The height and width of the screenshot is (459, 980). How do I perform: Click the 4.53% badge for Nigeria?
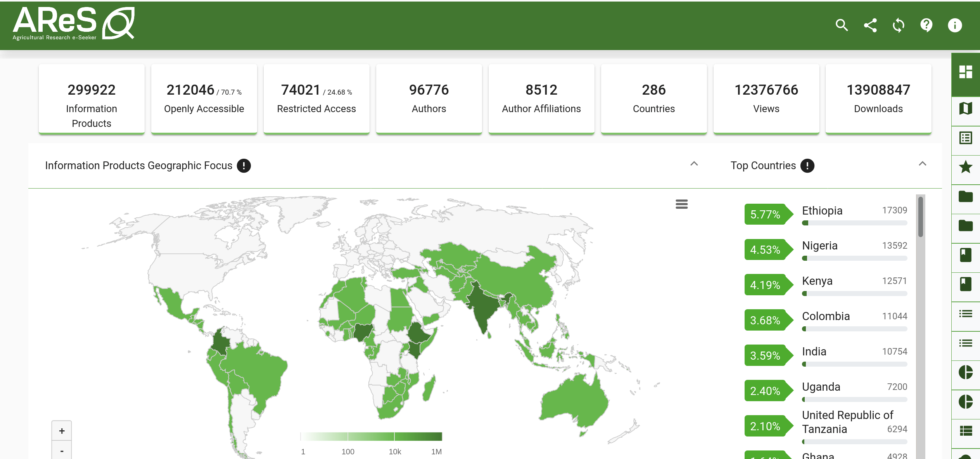[768, 249]
